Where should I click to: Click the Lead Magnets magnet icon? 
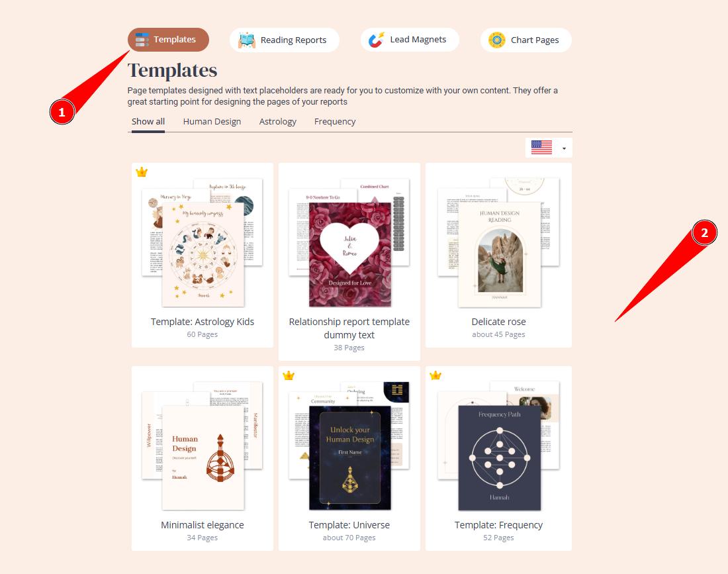click(377, 40)
